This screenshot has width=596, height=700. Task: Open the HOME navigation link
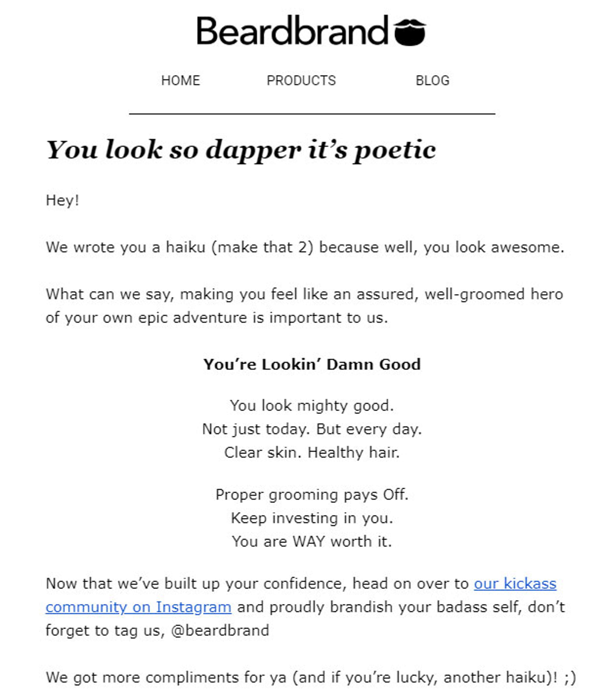click(181, 80)
